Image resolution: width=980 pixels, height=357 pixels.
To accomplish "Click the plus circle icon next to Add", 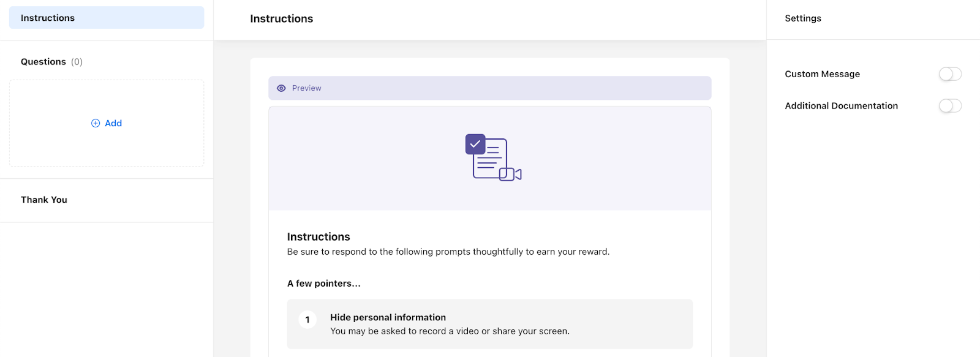I will click(96, 123).
